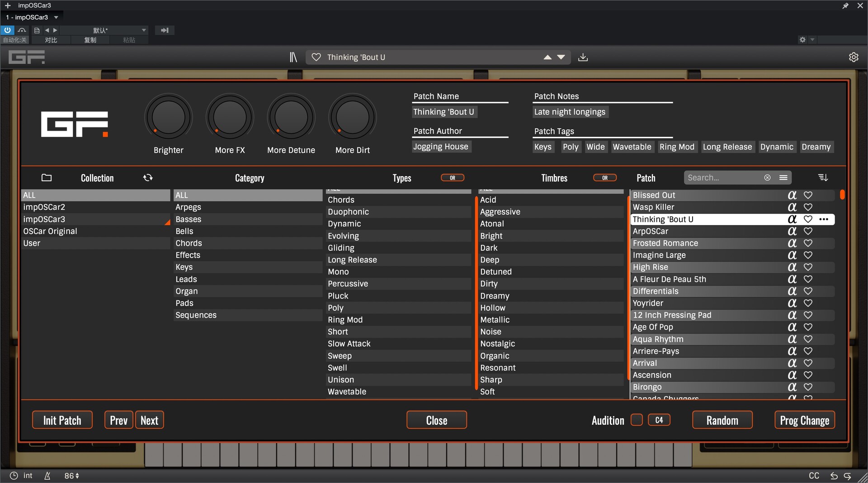Select the Pads category
Viewport: 868px width, 483px height.
coord(184,303)
